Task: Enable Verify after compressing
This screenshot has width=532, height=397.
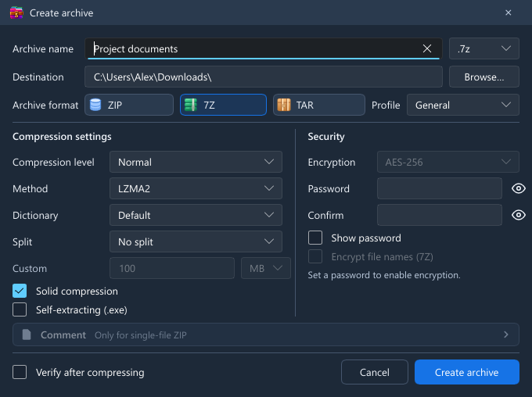Action: [x=20, y=372]
